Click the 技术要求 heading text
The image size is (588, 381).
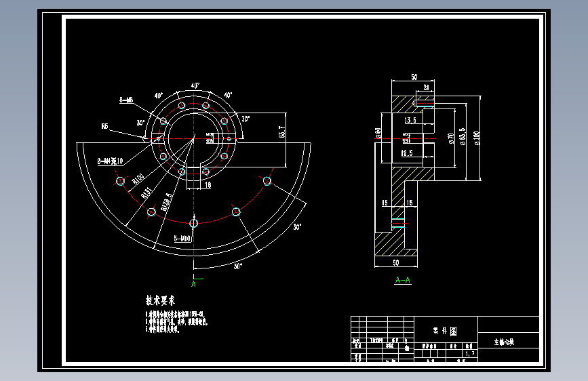(160, 300)
